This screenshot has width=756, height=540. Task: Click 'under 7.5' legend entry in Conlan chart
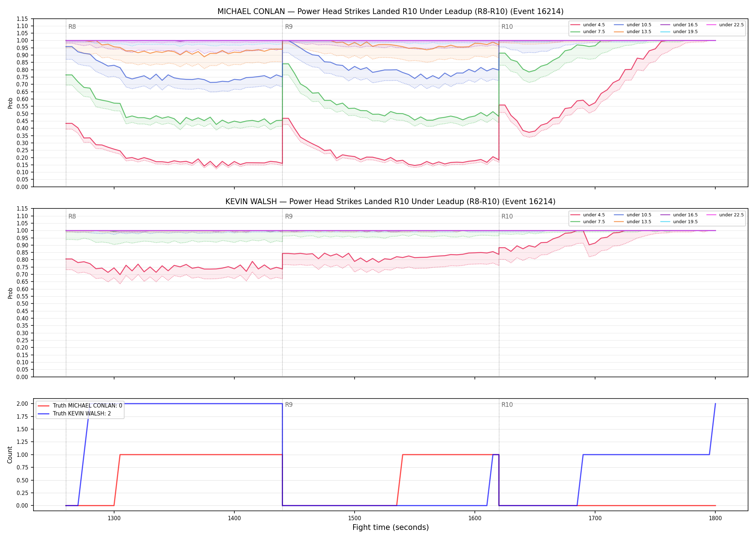(x=588, y=32)
